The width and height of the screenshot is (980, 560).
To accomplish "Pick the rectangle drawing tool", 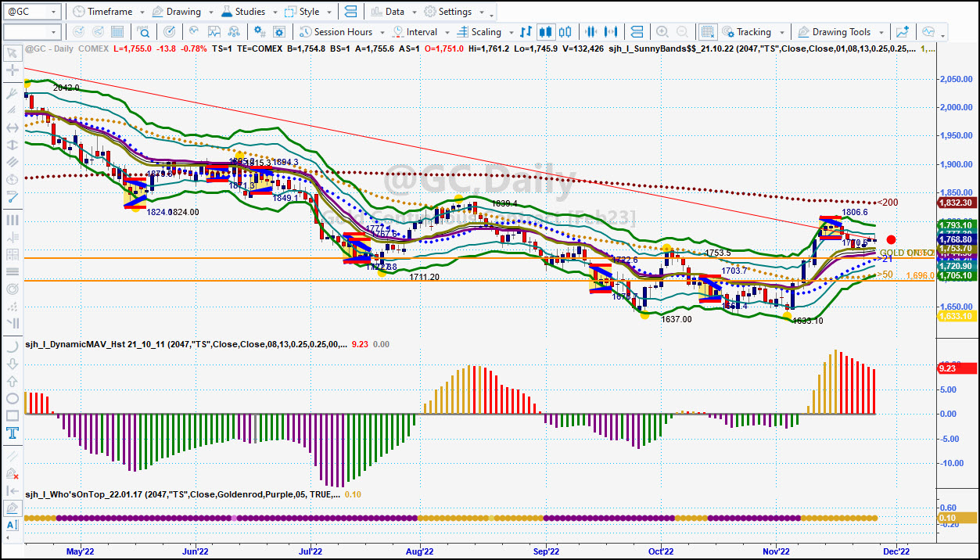I will [x=12, y=415].
